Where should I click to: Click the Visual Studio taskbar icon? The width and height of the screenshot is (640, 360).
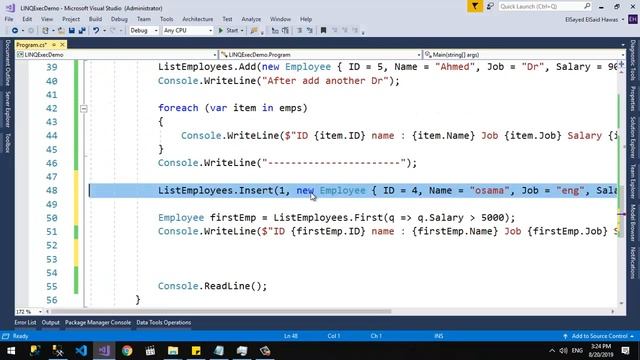pos(104,351)
